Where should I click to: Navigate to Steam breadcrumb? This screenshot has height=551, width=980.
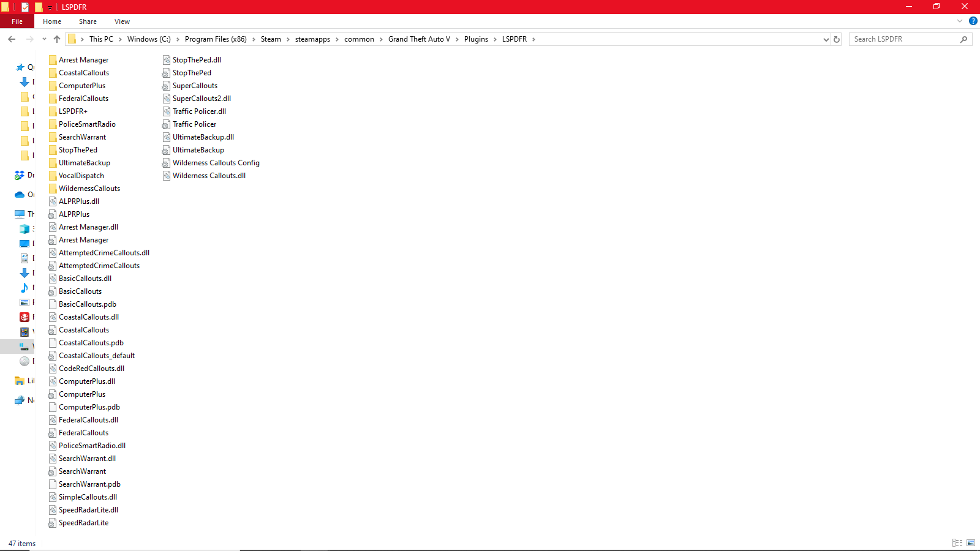(271, 39)
